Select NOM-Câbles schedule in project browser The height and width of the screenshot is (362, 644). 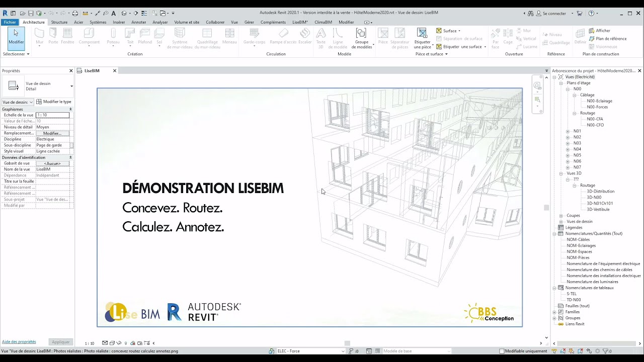point(578,240)
